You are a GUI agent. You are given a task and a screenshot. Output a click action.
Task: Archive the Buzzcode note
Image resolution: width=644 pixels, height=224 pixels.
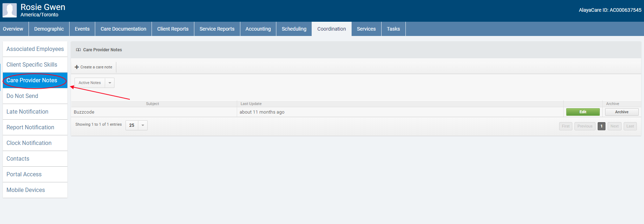click(622, 112)
